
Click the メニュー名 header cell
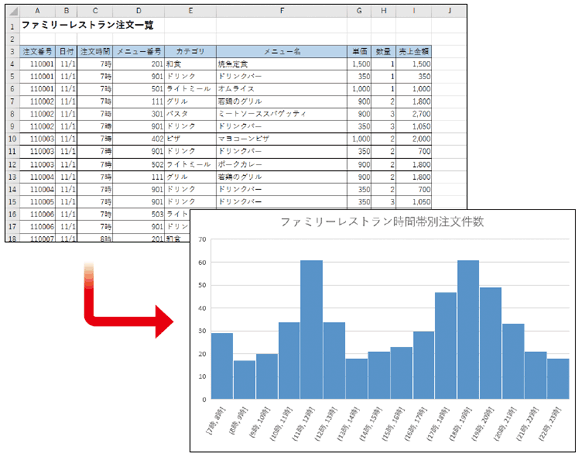[282, 52]
